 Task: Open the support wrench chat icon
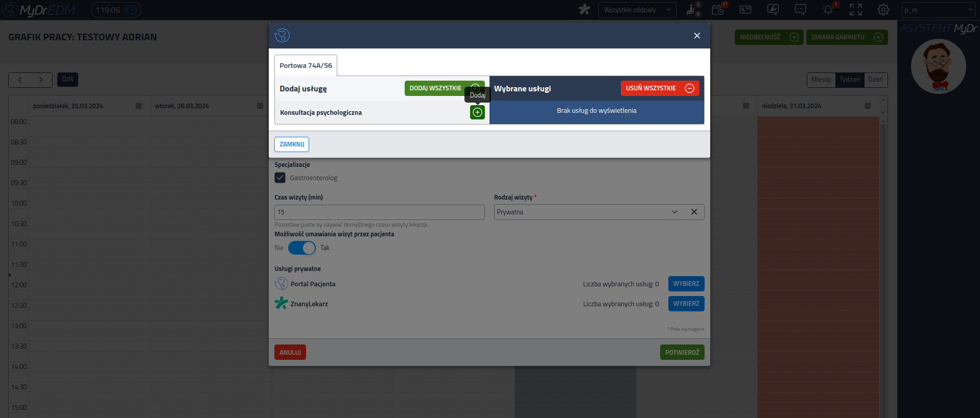pyautogui.click(x=773, y=10)
